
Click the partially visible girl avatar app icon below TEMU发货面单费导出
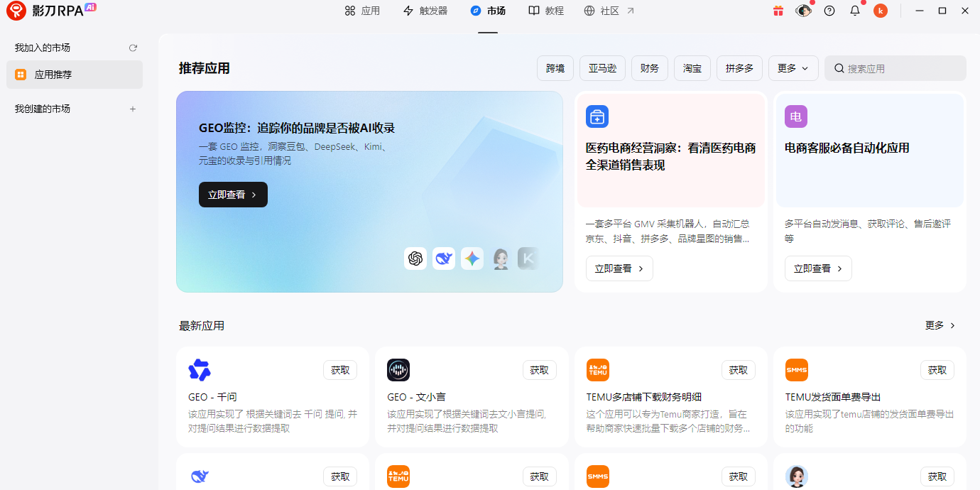coord(797,477)
